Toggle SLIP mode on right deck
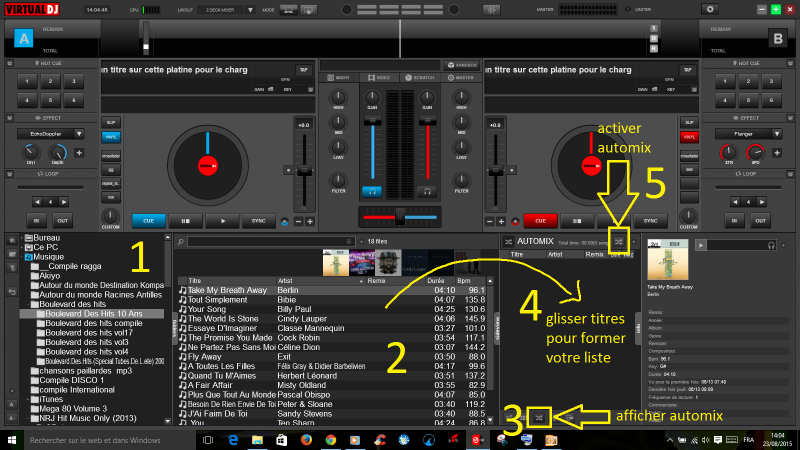This screenshot has width=800, height=450. pyautogui.click(x=689, y=122)
